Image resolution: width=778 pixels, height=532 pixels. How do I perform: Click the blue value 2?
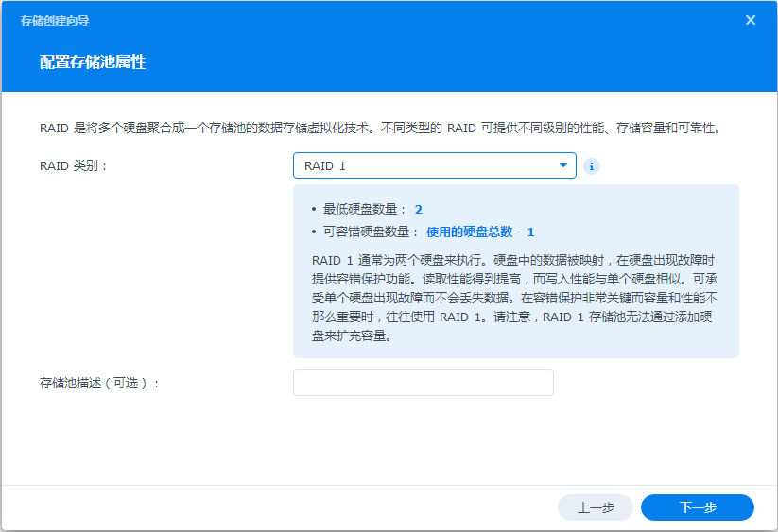pos(418,210)
